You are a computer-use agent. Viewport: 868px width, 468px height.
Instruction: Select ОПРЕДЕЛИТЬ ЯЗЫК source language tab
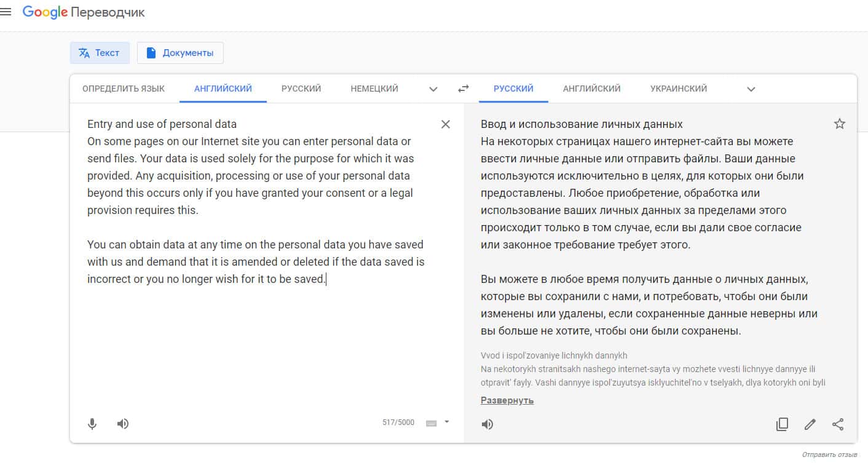pyautogui.click(x=124, y=89)
